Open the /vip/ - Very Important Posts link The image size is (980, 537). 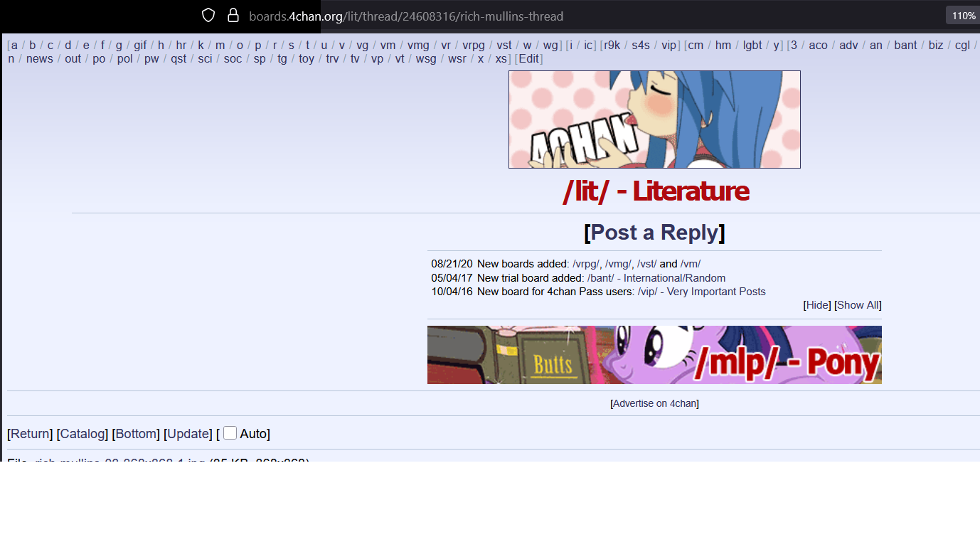click(701, 292)
